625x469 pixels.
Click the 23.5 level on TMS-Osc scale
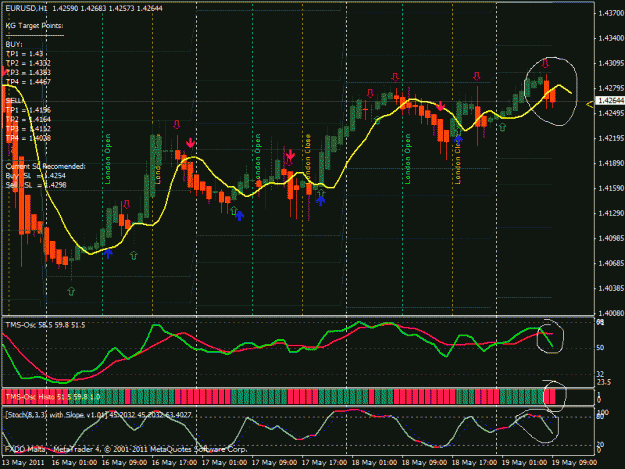click(603, 382)
